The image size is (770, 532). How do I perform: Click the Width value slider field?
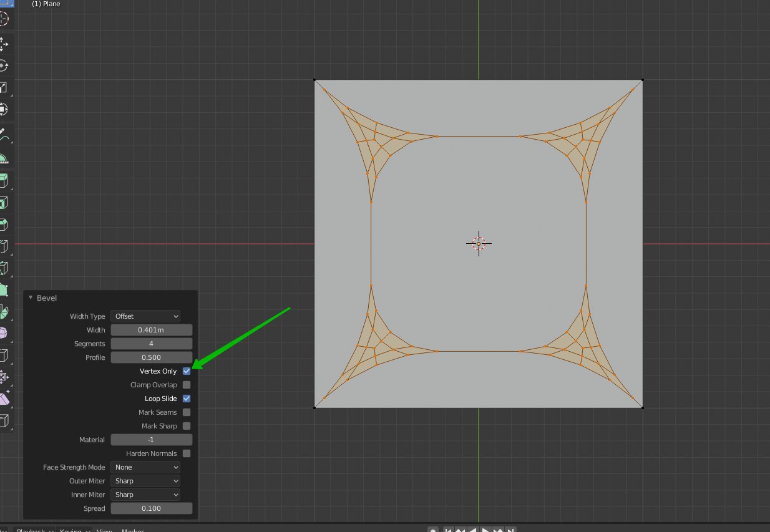(151, 330)
